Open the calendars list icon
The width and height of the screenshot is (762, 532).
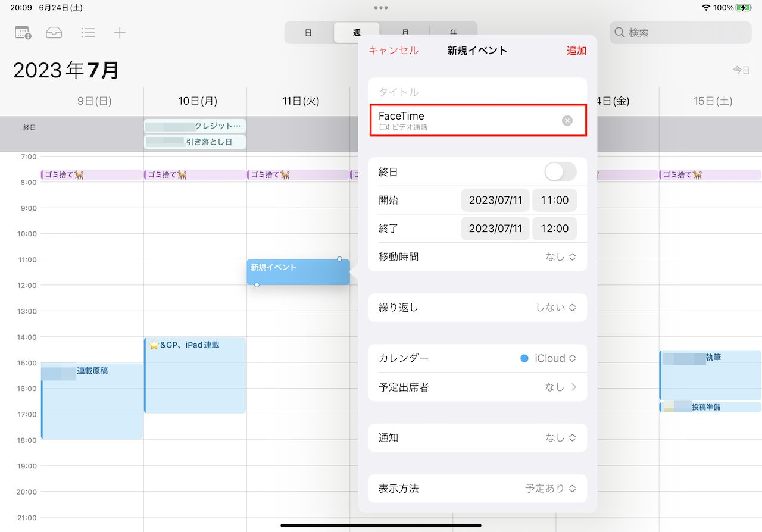point(23,33)
